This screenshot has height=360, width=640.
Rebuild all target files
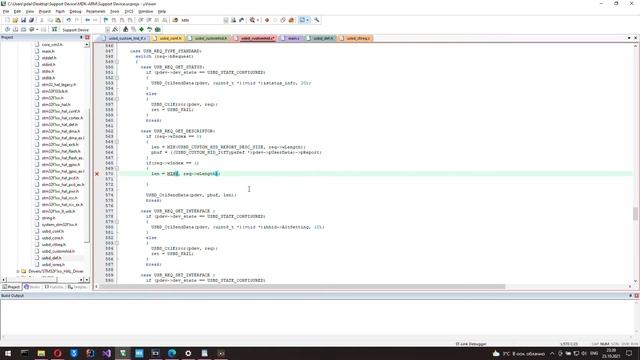pyautogui.click(x=24, y=29)
